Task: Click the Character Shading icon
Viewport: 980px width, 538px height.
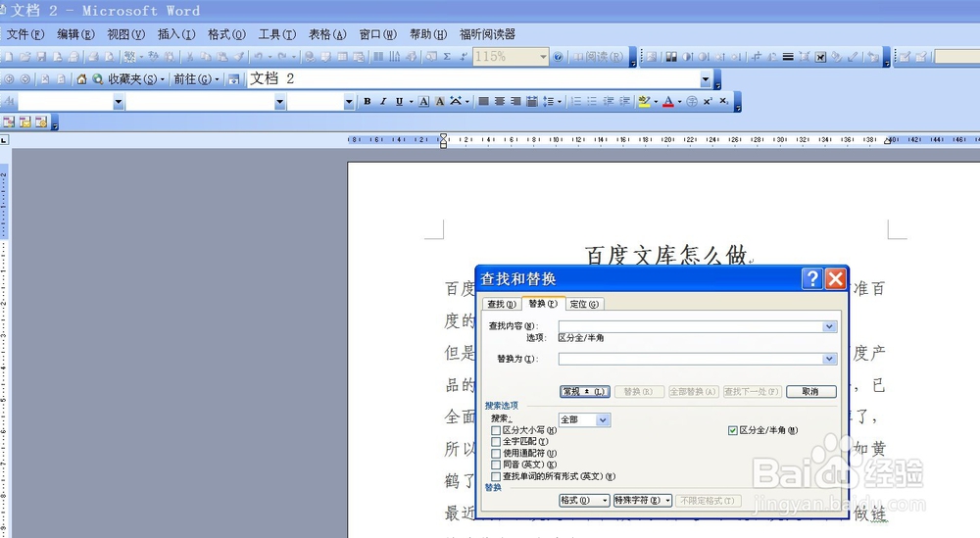Action: tap(439, 101)
